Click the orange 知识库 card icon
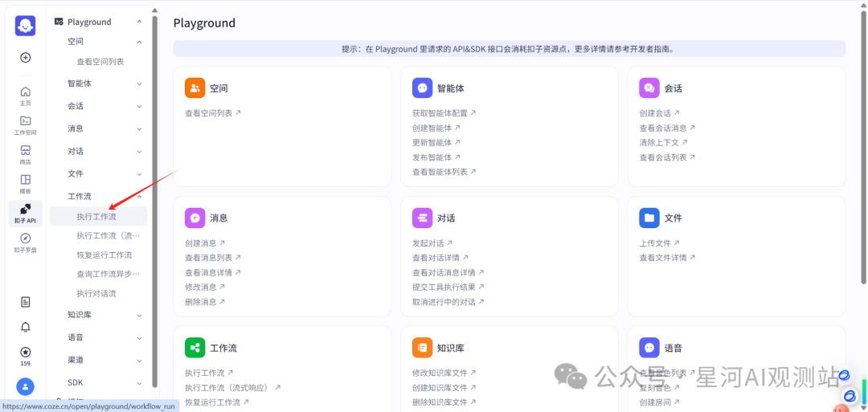 [423, 348]
